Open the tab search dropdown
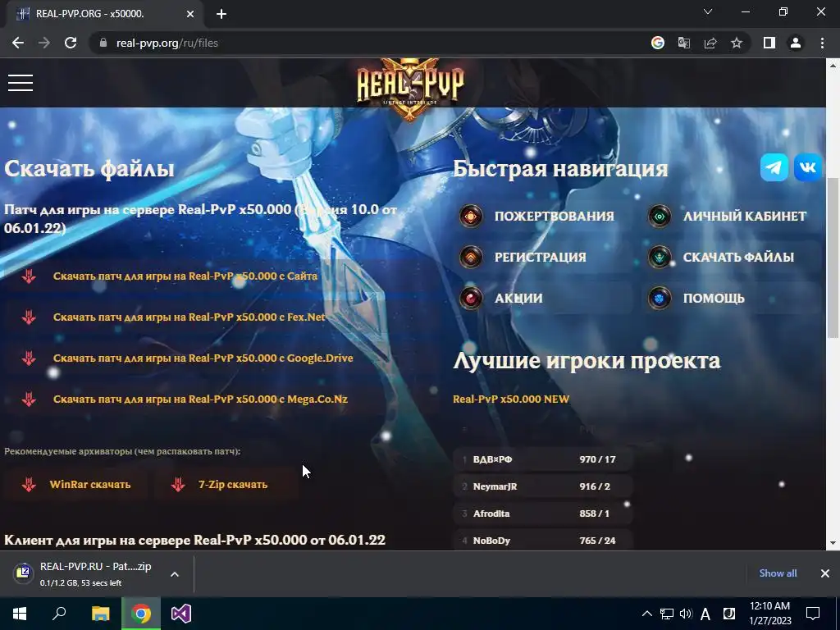This screenshot has width=840, height=630. [x=708, y=11]
